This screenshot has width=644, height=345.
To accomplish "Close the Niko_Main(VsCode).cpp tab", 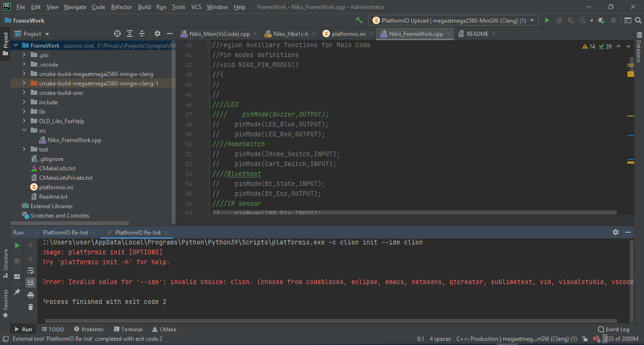I will tap(255, 34).
